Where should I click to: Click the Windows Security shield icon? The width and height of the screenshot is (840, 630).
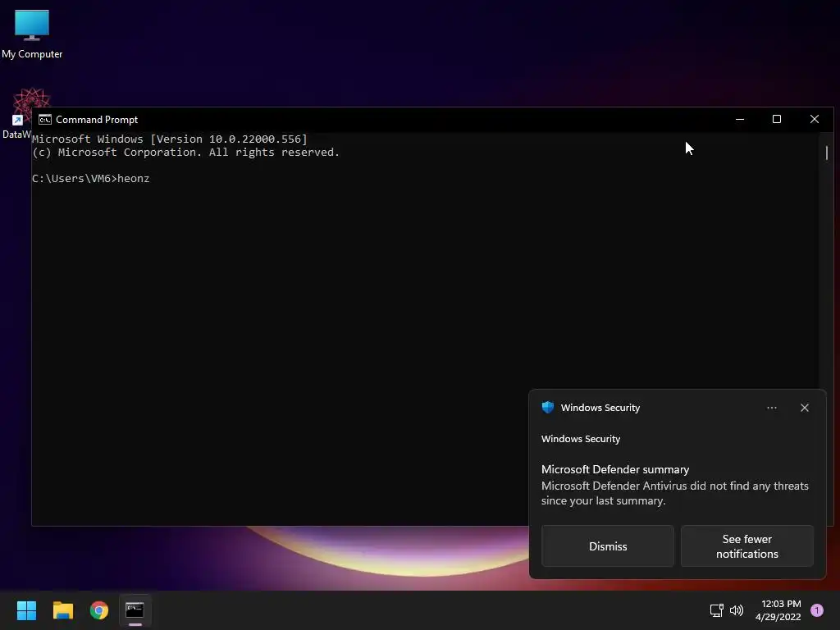pos(547,407)
